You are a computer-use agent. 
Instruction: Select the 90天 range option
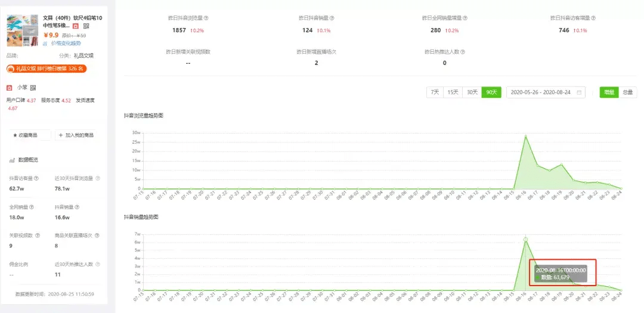[491, 92]
